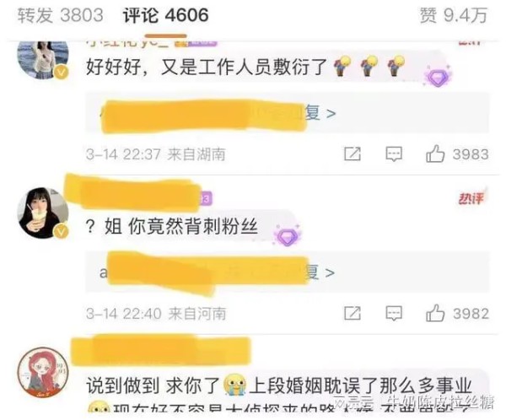Like the comment with 3983 likes
The height and width of the screenshot is (420, 506).
pos(457,154)
